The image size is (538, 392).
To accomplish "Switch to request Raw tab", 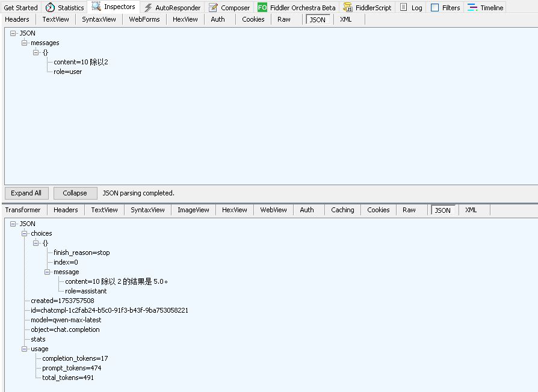I will tap(284, 19).
